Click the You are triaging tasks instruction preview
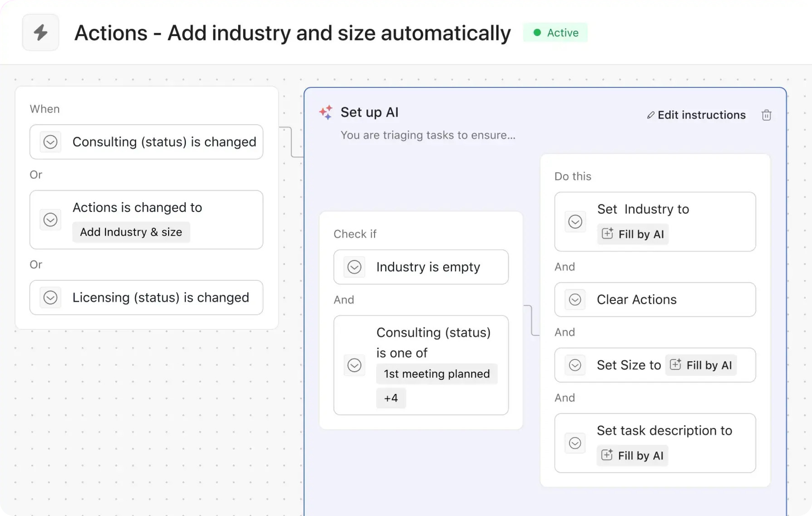 (428, 135)
